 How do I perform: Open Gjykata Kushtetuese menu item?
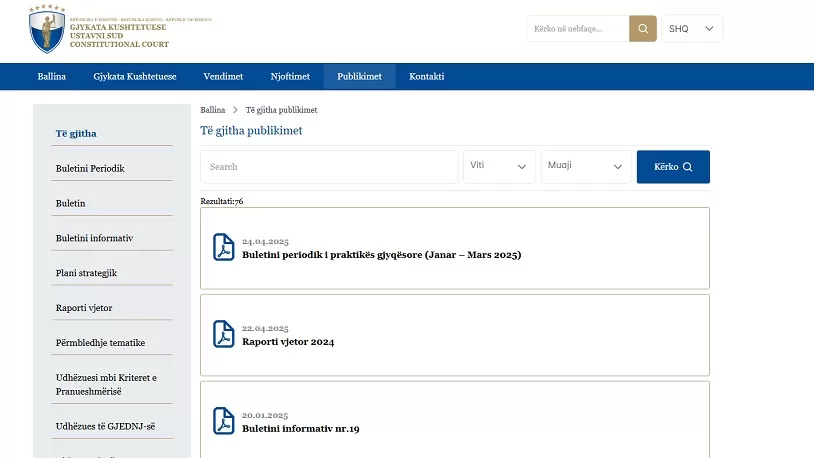point(135,77)
